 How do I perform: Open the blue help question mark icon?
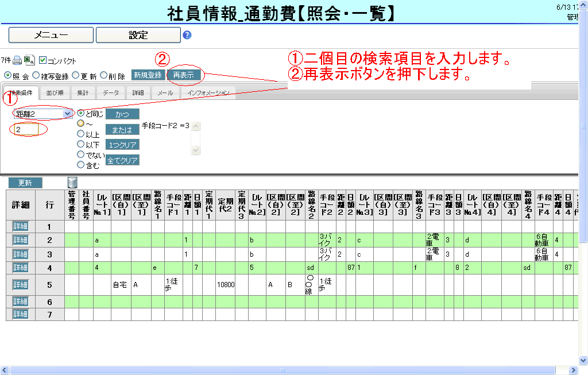point(187,35)
